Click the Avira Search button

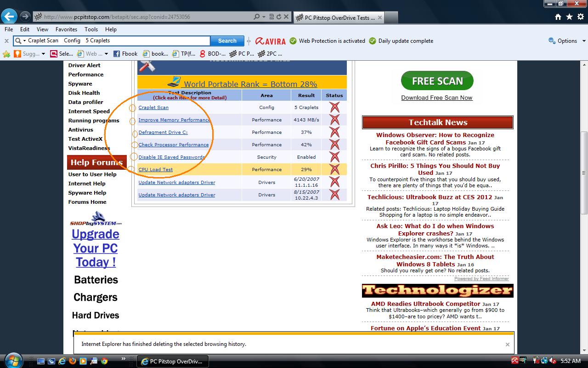[227, 41]
